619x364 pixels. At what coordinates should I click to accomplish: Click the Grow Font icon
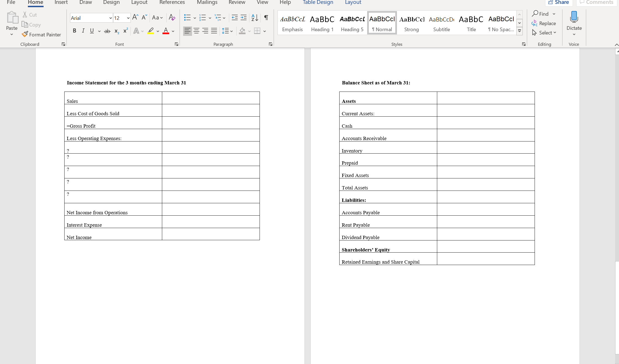[x=135, y=18]
